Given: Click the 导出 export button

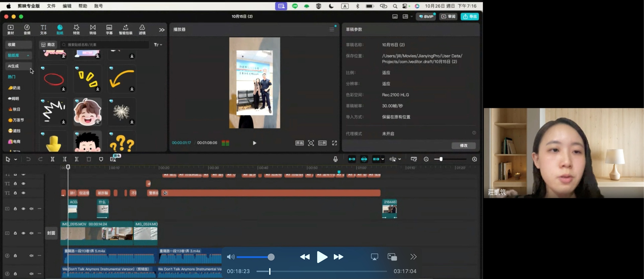Looking at the screenshot, I should tap(469, 16).
